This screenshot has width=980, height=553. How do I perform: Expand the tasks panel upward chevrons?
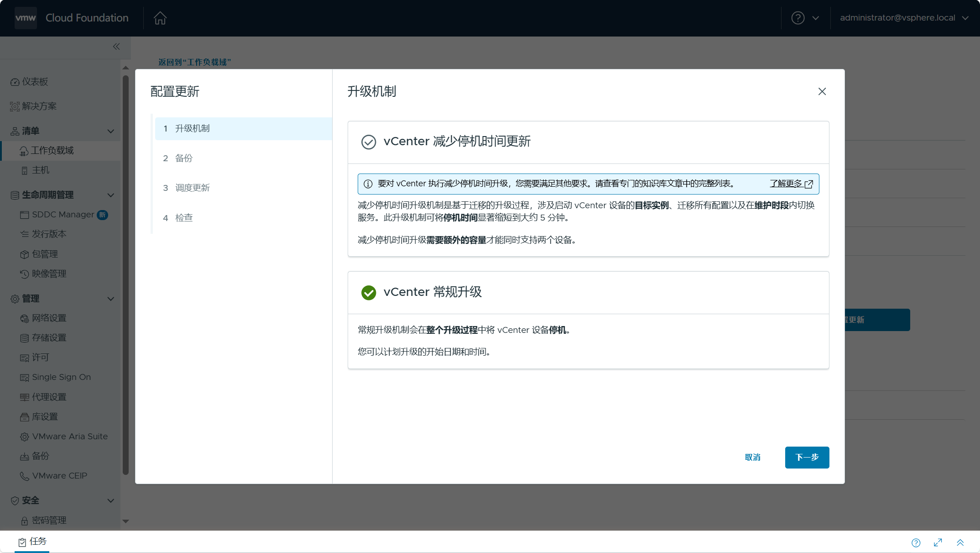(960, 542)
